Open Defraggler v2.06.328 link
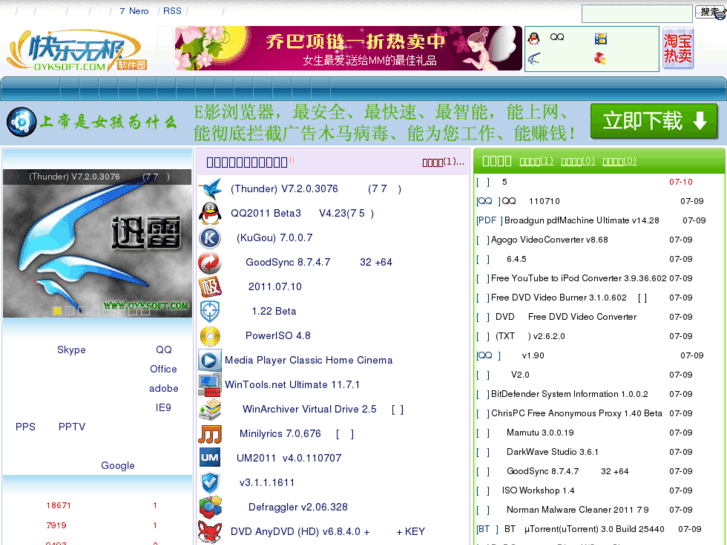Viewport: 727px width, 545px height. (x=298, y=507)
